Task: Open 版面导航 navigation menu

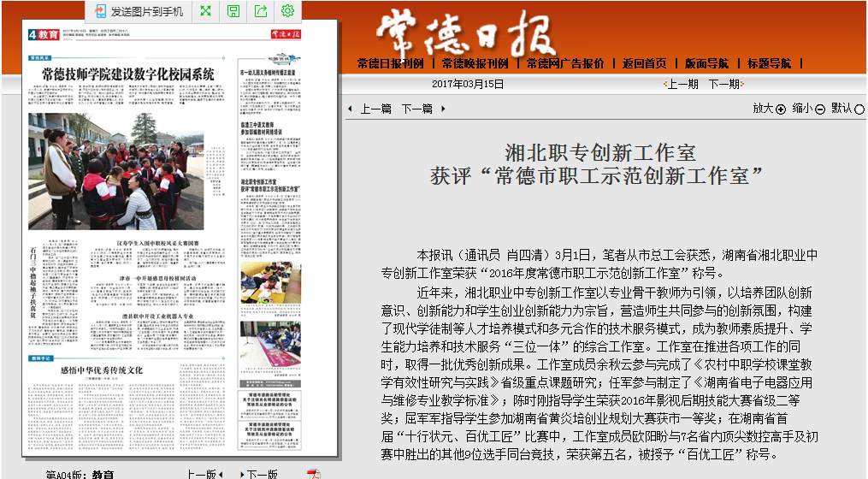Action: tap(707, 63)
